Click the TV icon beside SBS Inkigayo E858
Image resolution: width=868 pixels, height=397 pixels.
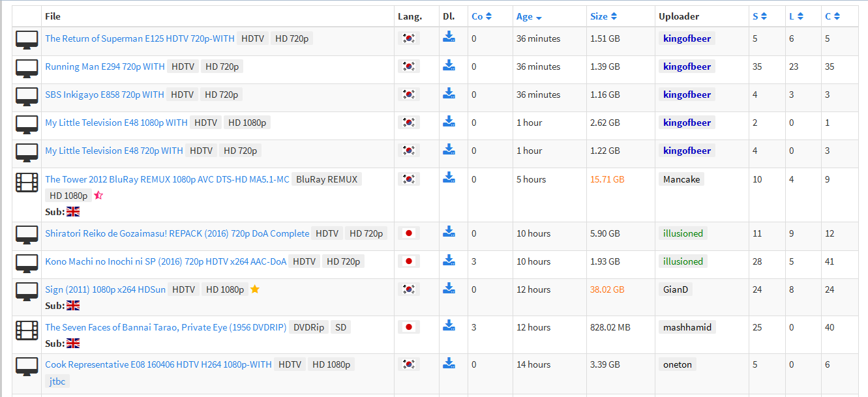[x=27, y=96]
